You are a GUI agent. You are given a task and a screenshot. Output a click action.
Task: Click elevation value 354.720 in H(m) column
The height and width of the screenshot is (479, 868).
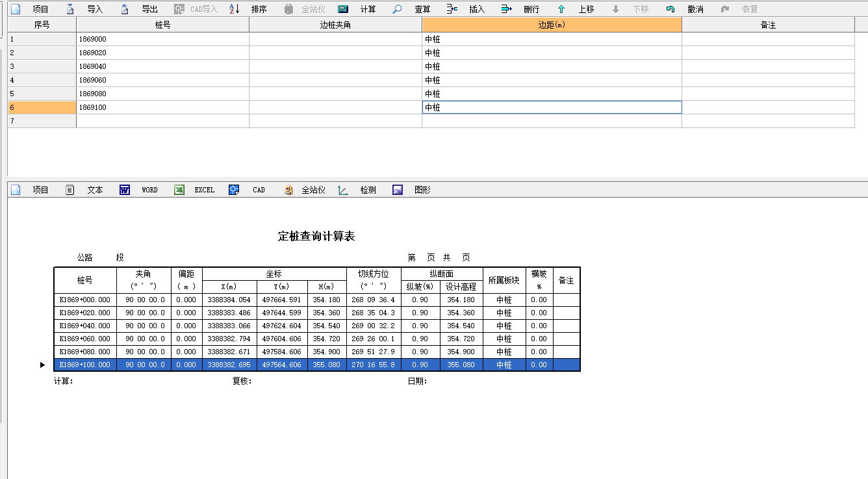pos(327,339)
